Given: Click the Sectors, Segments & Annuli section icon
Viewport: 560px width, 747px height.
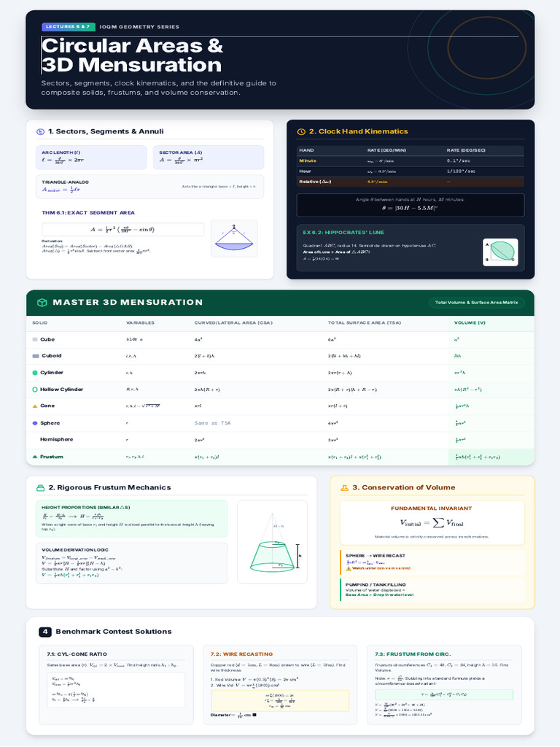Looking at the screenshot, I should click(41, 132).
